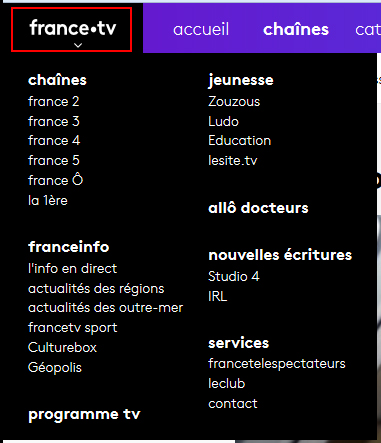Open the accueil navigation tab
The image size is (381, 443).
(x=201, y=29)
